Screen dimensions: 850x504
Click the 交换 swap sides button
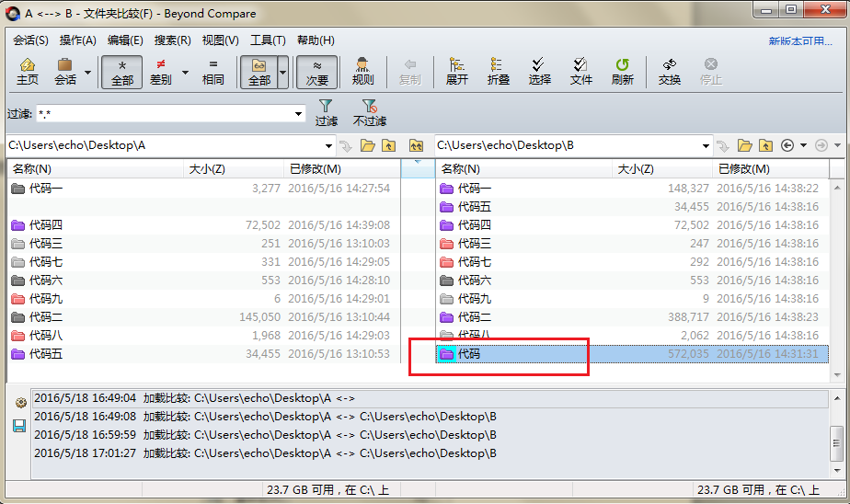coord(670,72)
